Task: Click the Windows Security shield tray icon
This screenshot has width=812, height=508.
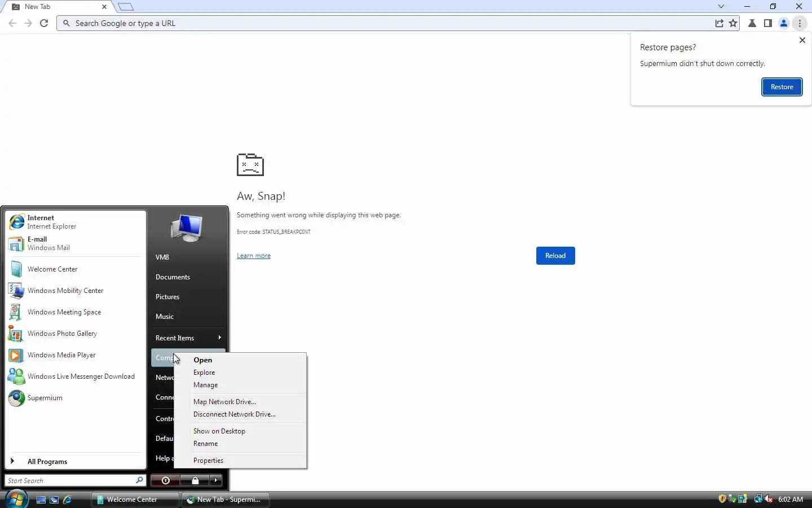Action: click(x=722, y=499)
